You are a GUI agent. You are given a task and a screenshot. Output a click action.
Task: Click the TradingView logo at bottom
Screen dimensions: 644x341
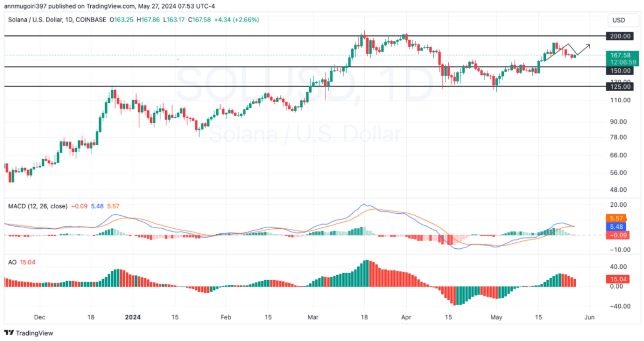coord(29,333)
